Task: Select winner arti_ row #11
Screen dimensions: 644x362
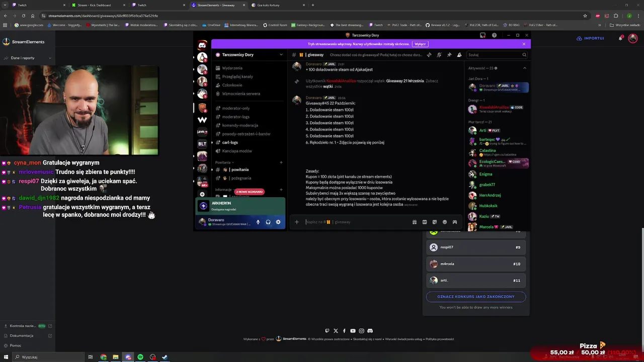Action: click(476, 281)
